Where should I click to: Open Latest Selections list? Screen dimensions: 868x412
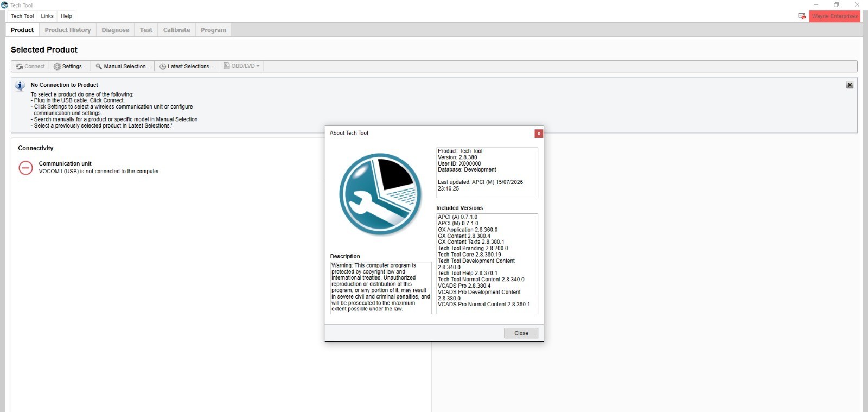point(186,66)
